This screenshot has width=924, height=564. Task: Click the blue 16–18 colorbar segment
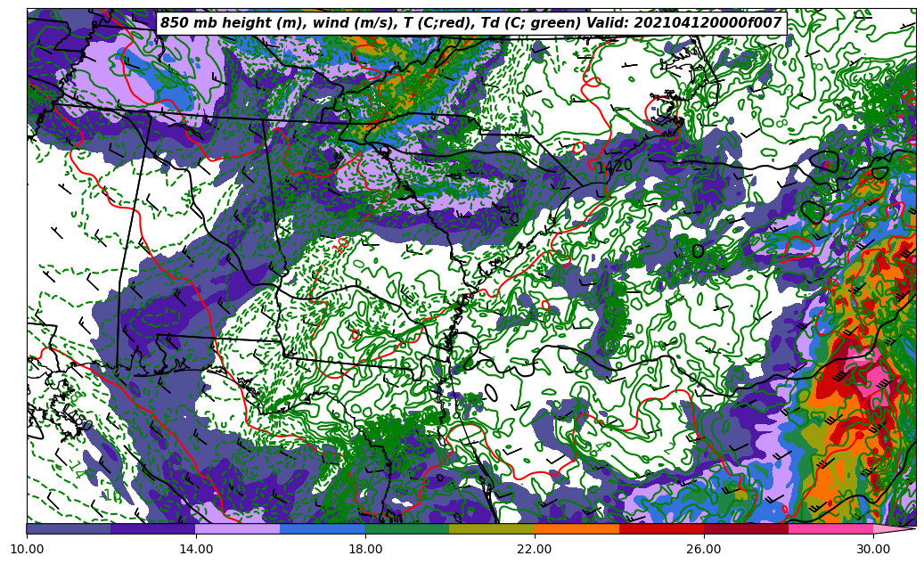click(323, 528)
